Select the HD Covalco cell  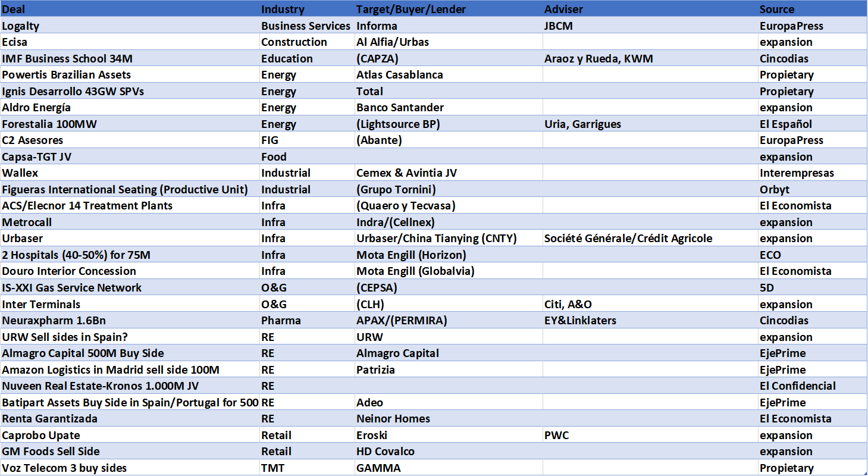pos(449,451)
